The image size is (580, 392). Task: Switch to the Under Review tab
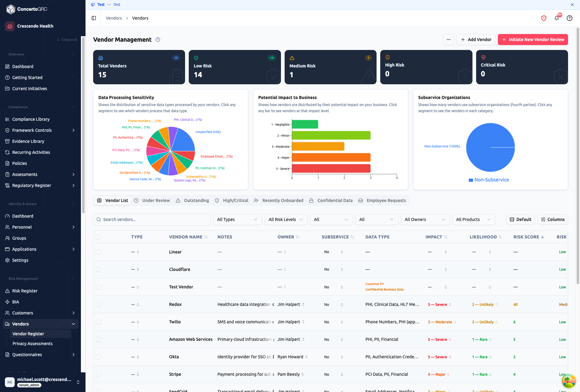(152, 200)
